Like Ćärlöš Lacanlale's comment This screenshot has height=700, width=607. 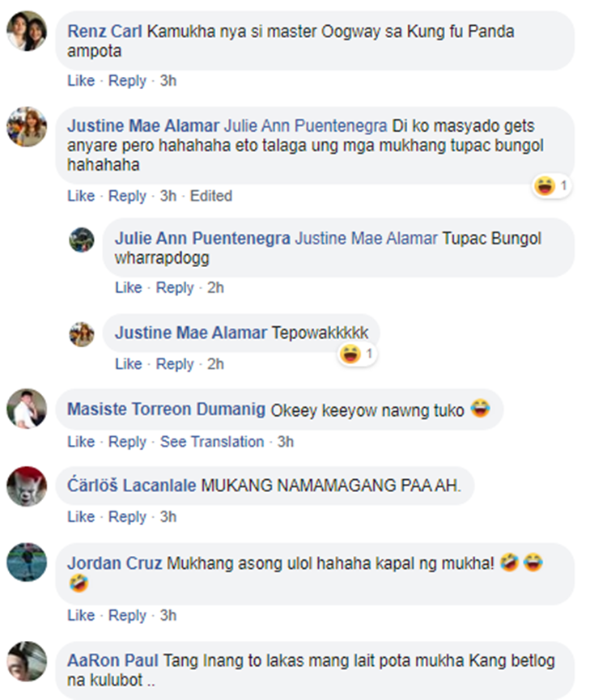click(x=81, y=516)
